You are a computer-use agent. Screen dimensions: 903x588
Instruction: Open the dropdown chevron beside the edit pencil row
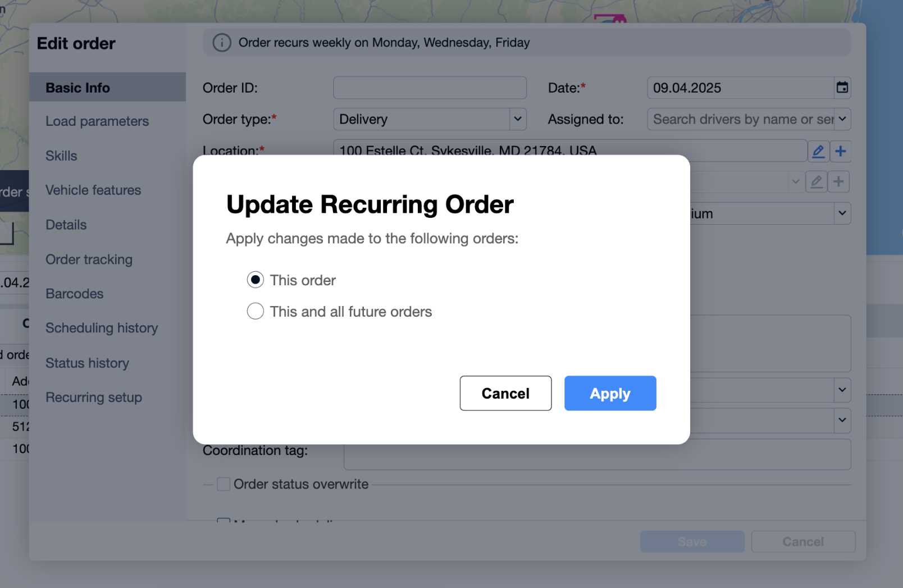click(796, 181)
